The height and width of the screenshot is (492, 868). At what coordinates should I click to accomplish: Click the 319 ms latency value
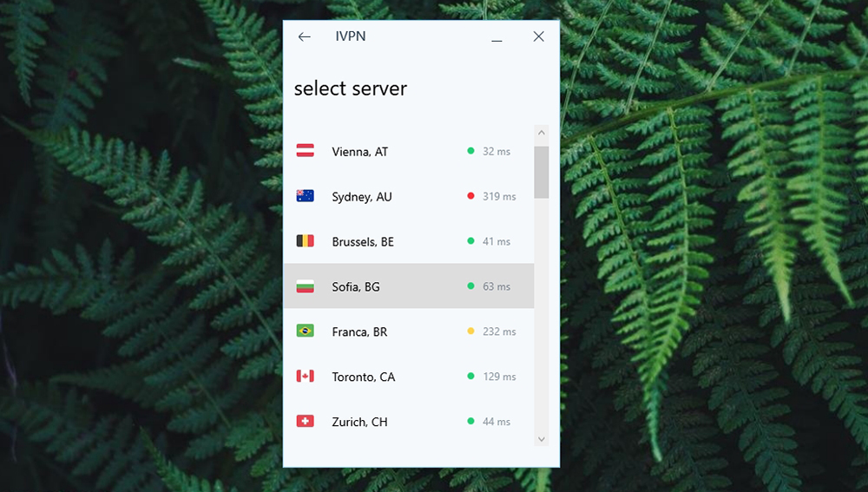(x=499, y=196)
